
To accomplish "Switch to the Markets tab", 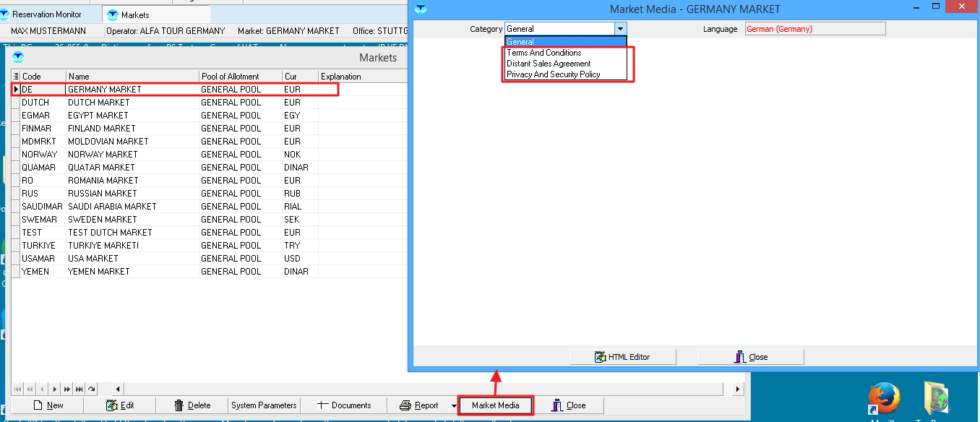I will point(135,15).
